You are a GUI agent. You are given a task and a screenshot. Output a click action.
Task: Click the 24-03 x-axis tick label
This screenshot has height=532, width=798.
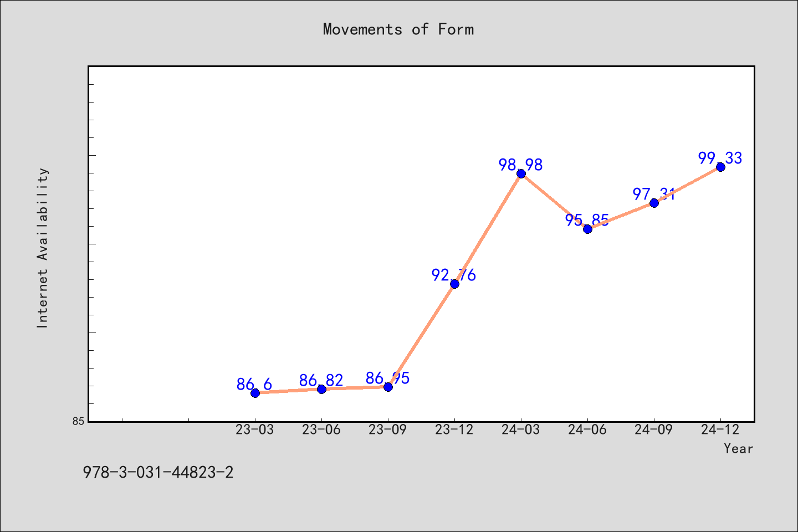click(521, 430)
